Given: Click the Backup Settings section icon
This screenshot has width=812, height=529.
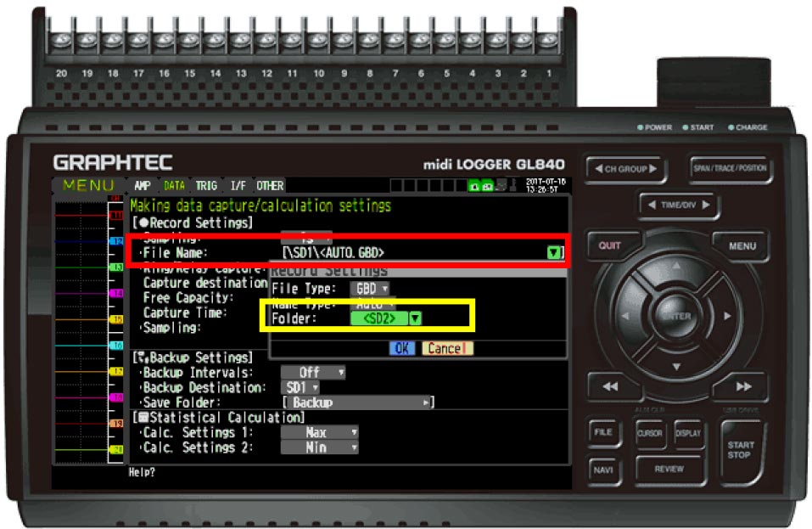Looking at the screenshot, I should pos(143,357).
